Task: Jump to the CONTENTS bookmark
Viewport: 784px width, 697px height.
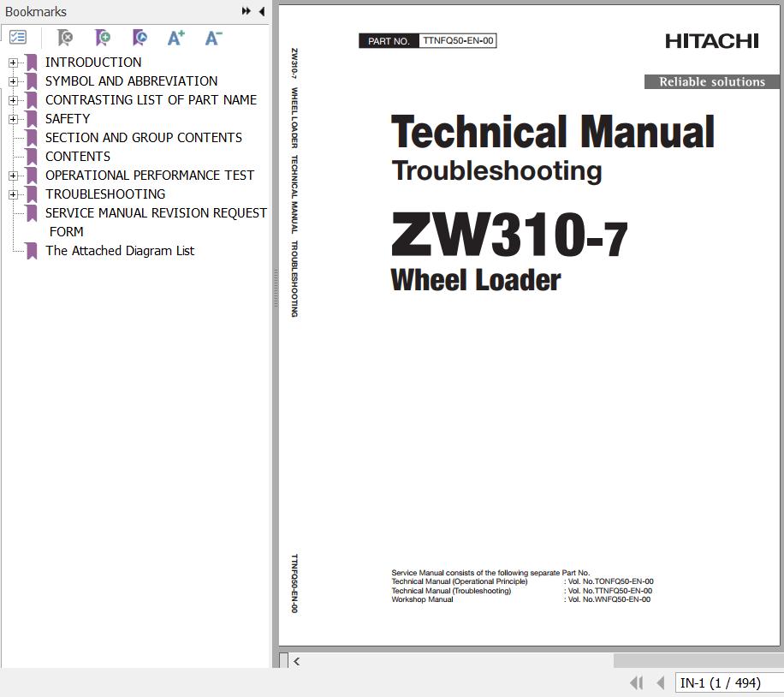Action: point(78,157)
